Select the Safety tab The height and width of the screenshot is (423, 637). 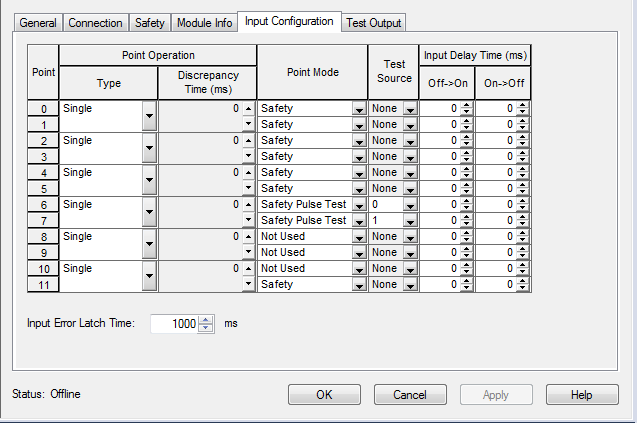click(150, 23)
